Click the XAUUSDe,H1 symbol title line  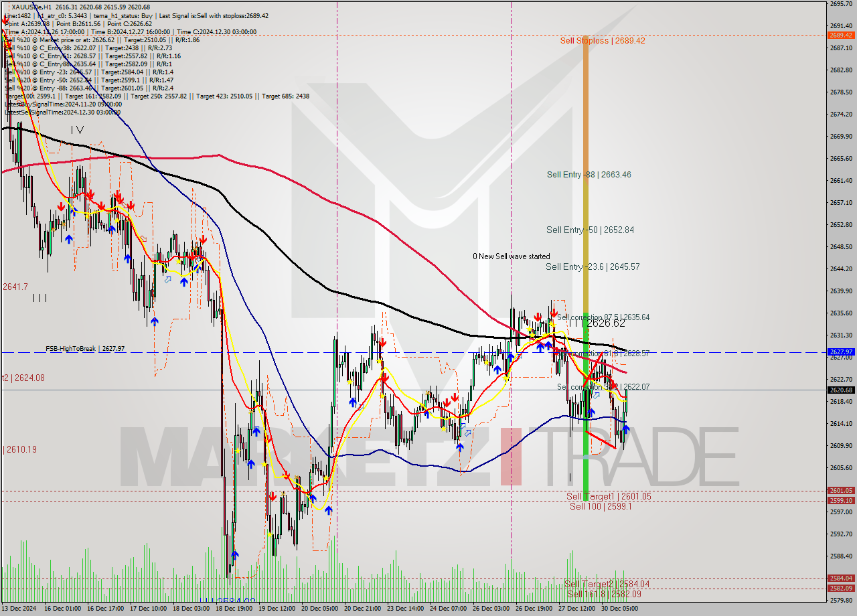[x=82, y=7]
